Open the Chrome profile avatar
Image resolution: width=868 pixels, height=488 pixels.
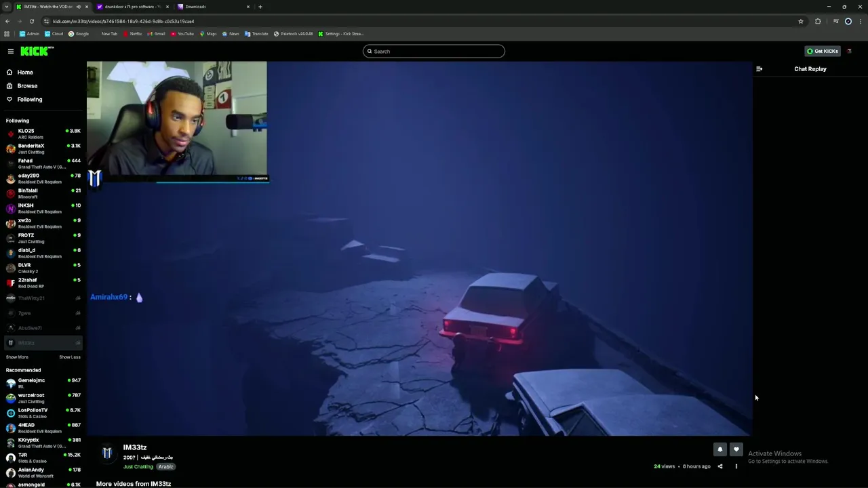click(848, 21)
